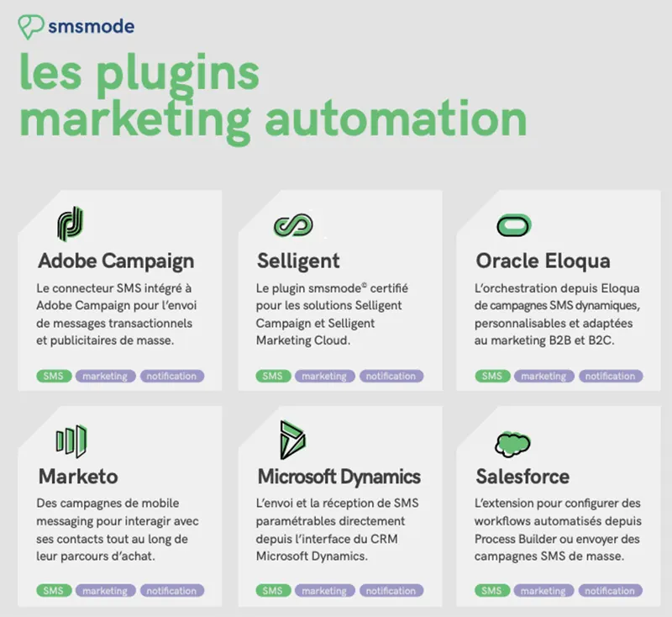
Task: Click the "Des campagnes de mobile messaging" description
Action: (118, 530)
